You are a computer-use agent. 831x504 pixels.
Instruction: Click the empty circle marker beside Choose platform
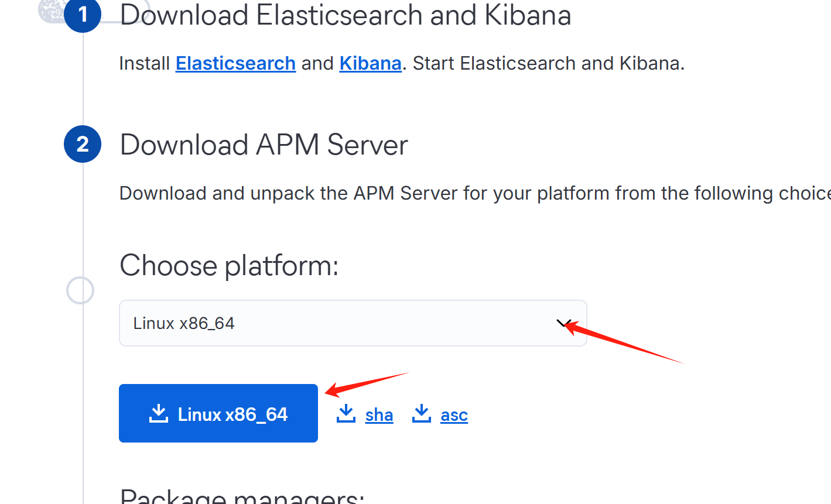[80, 290]
